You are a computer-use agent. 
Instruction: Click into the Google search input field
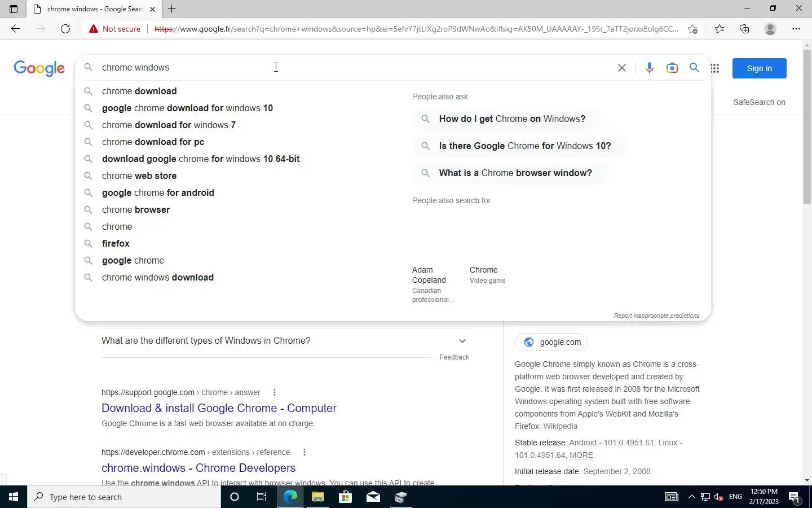click(355, 68)
